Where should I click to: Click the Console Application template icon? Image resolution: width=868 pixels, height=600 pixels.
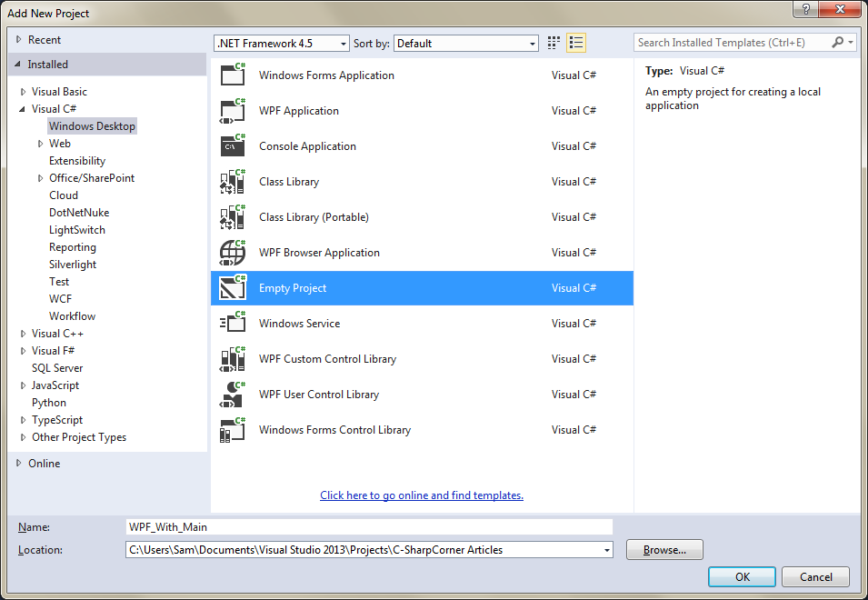click(233, 146)
